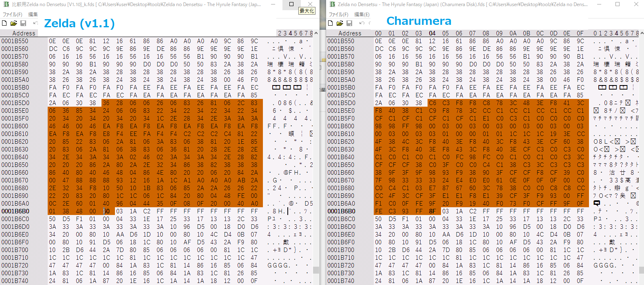Select address 0001B5D0 in left window
644x285 pixels.
point(15,103)
